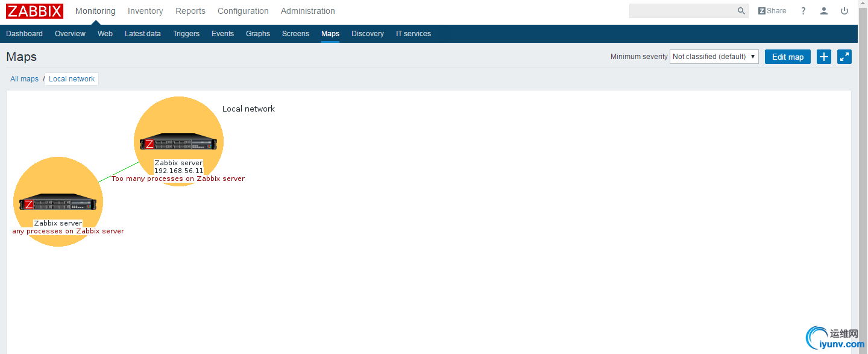
Task: Click the search magnifier icon
Action: (741, 11)
